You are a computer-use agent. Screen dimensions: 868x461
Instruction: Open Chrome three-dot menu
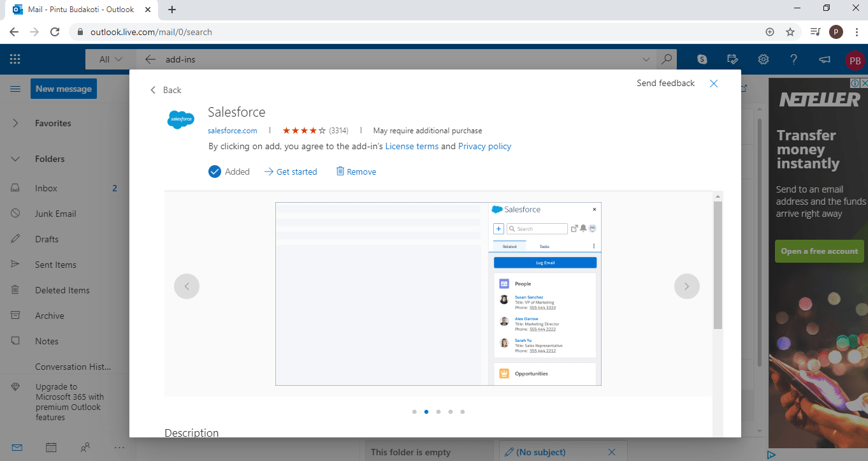[x=856, y=32]
